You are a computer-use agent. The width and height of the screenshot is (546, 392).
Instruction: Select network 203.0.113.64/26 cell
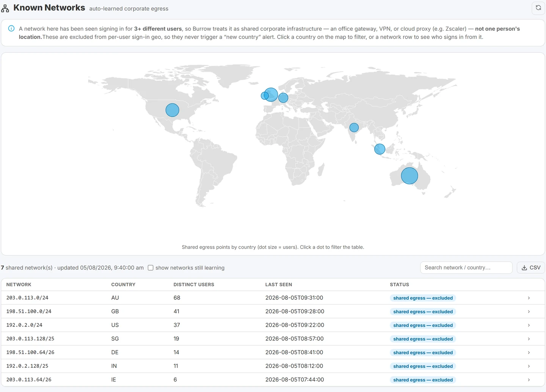[x=29, y=380]
